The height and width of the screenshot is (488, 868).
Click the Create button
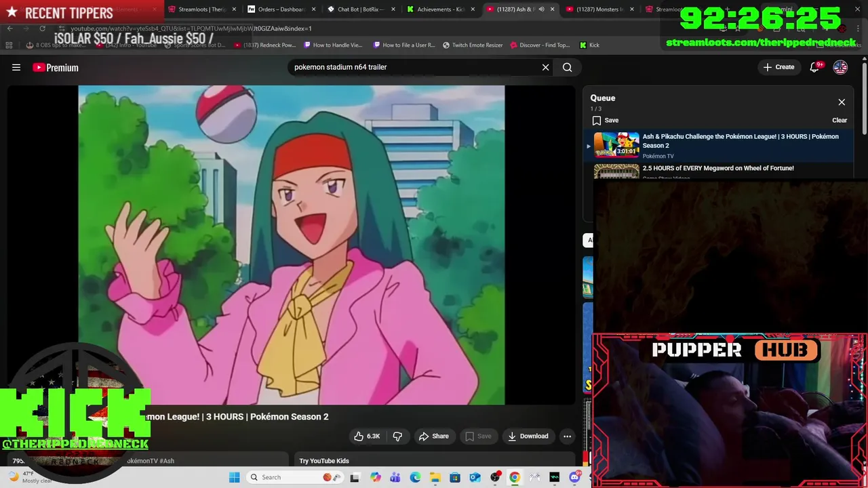pyautogui.click(x=778, y=67)
